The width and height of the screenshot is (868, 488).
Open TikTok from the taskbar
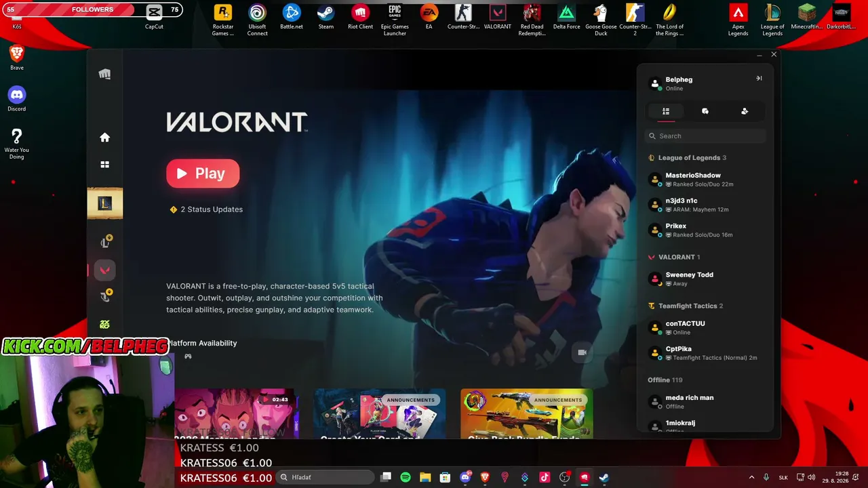[545, 477]
